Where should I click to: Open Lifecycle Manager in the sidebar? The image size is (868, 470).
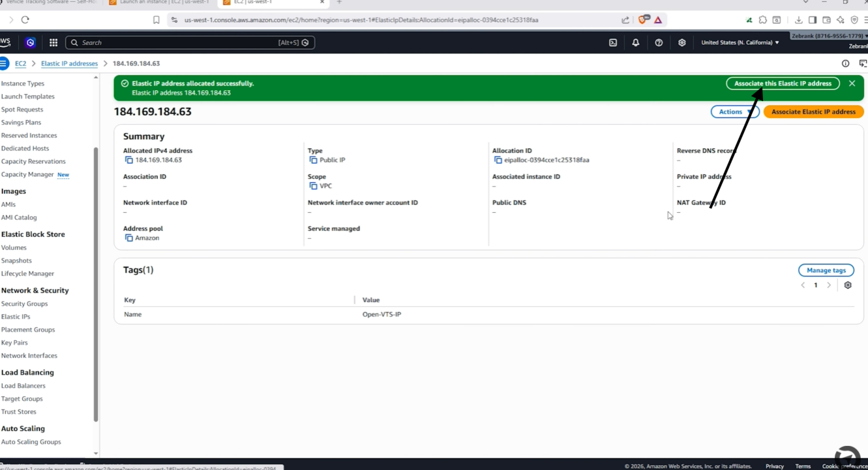tap(27, 274)
